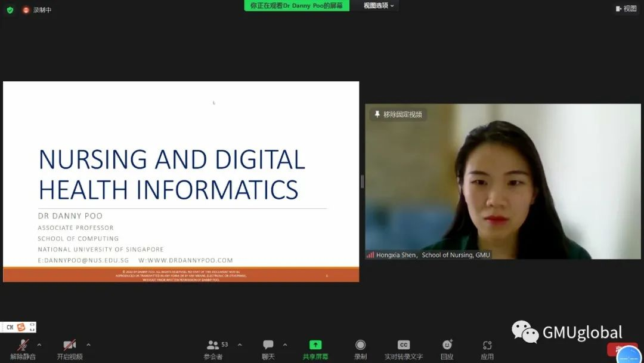Click the 视图 view button at top right
The image size is (644, 363).
tap(626, 8)
